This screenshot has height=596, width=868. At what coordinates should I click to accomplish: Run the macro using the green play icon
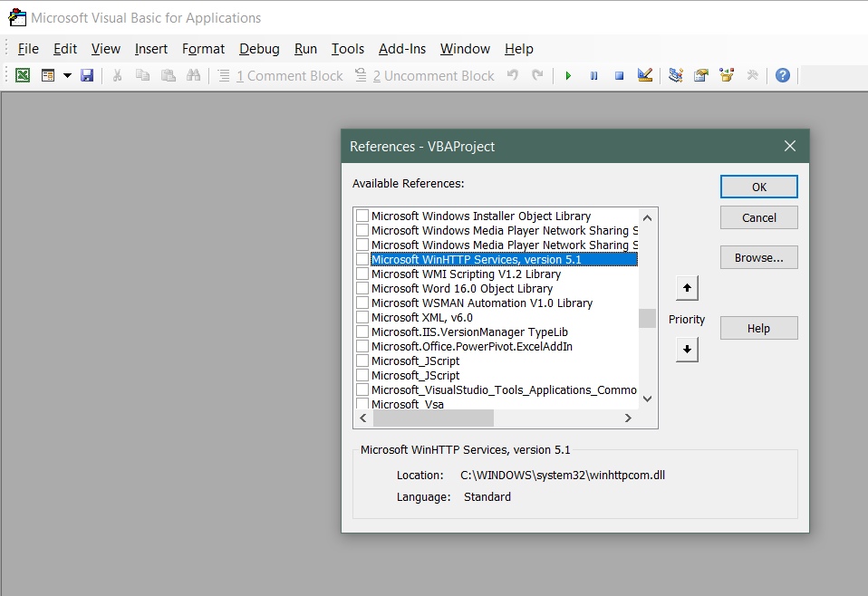568,76
